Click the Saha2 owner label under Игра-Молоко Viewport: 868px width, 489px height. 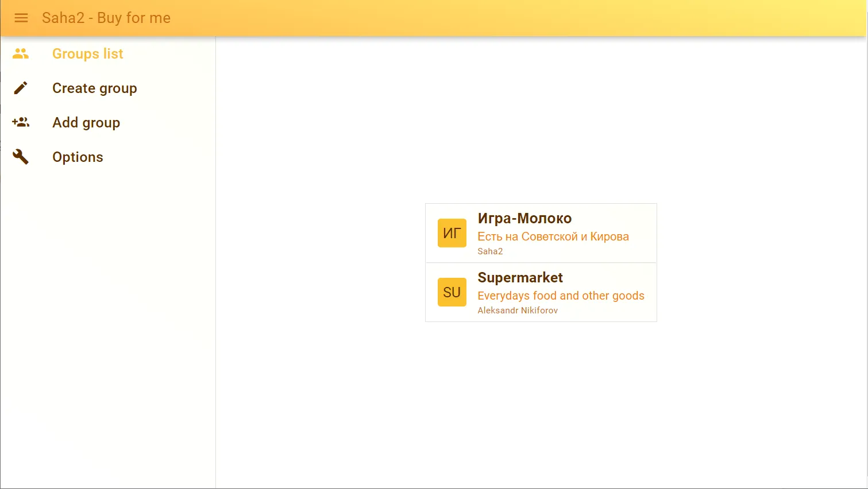point(490,251)
